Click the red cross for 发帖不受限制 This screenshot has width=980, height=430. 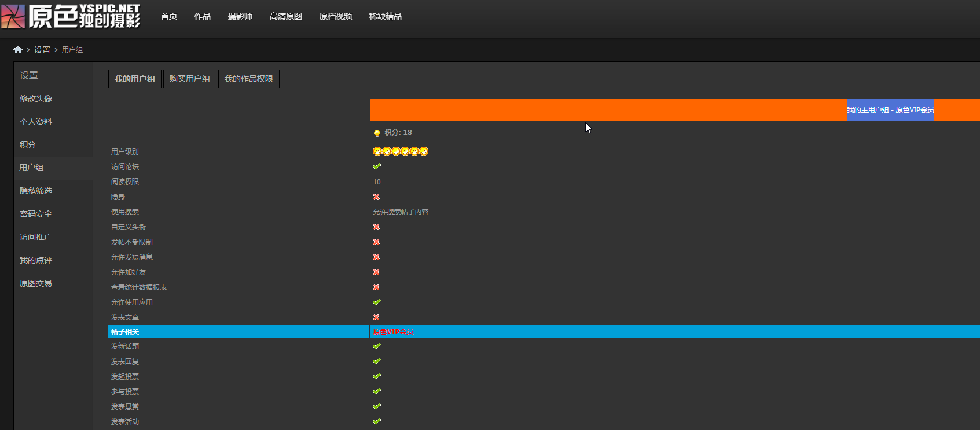[376, 242]
